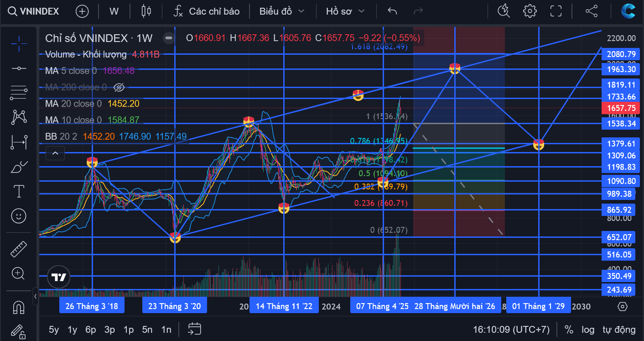644x341 pixels.
Task: Select the forecast and measurement tool
Action: click(x=19, y=142)
